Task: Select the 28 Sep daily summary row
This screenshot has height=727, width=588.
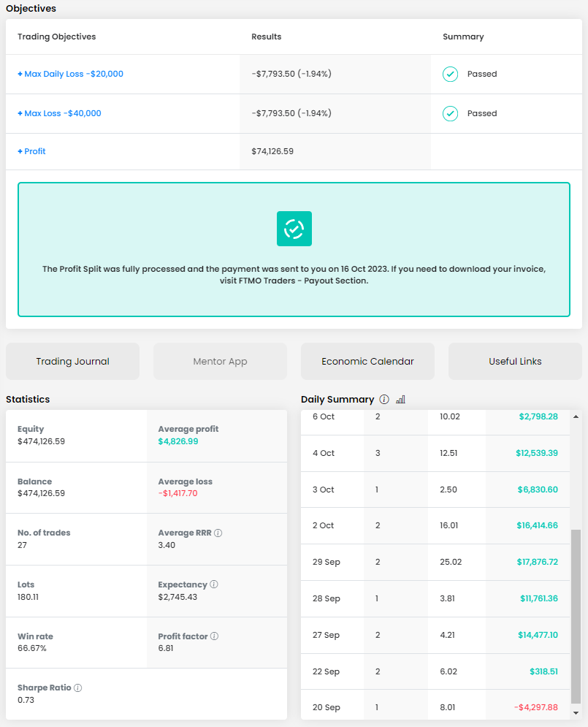Action: (435, 598)
